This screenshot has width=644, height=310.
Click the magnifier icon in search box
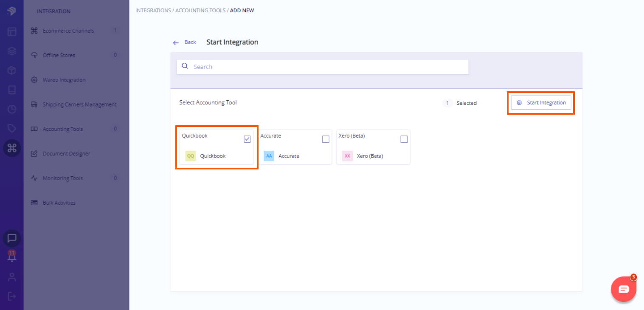point(185,66)
